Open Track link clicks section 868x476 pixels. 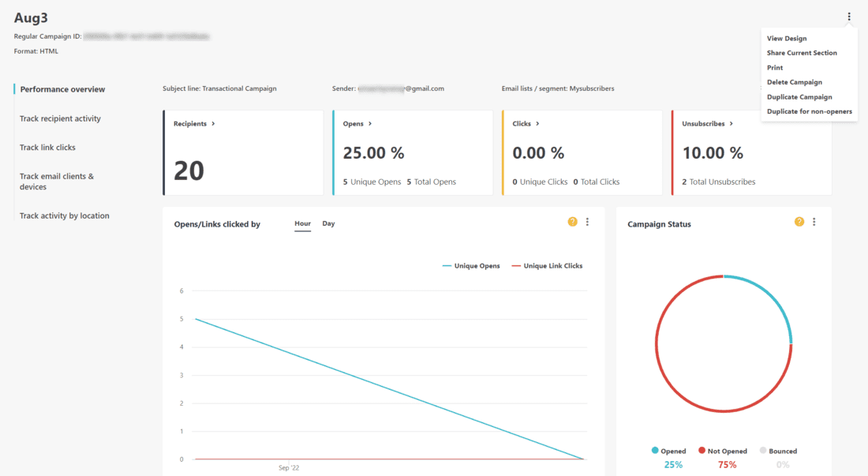(47, 148)
